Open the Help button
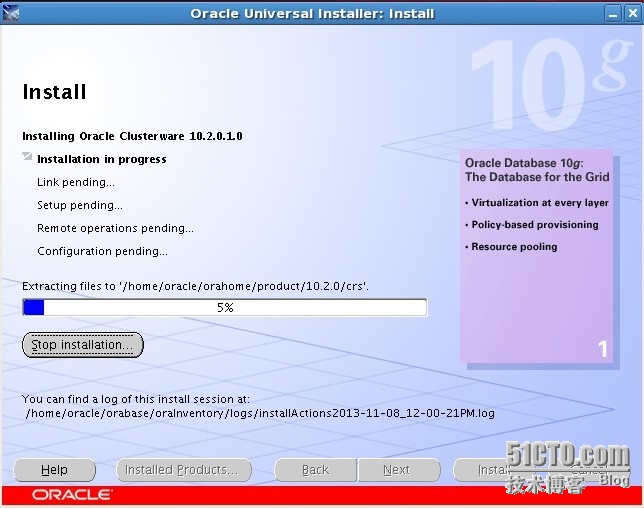This screenshot has height=508, width=644. pyautogui.click(x=54, y=470)
